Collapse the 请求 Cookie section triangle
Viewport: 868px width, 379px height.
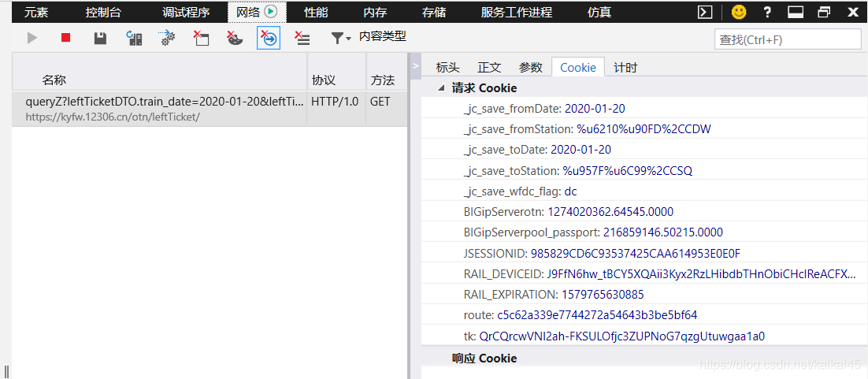click(441, 87)
